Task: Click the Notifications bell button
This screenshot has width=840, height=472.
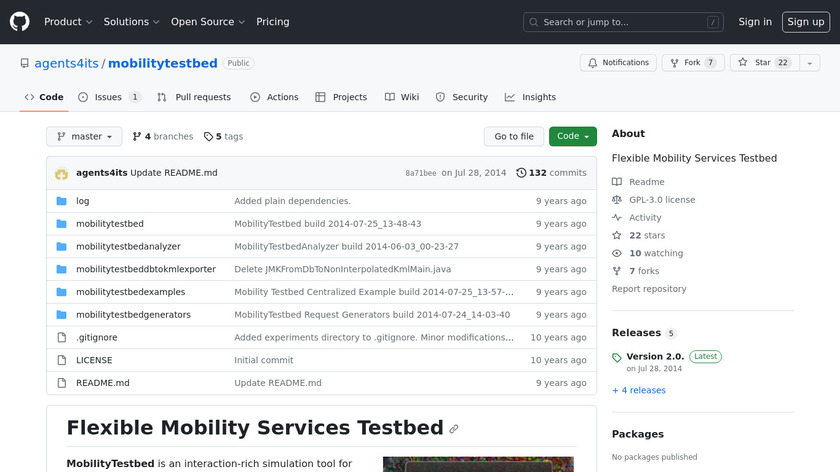Action: tap(617, 63)
